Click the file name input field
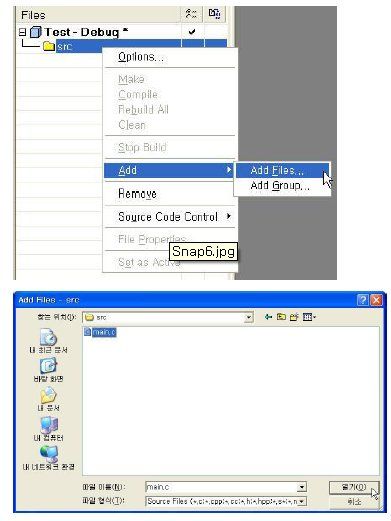 pos(221,487)
